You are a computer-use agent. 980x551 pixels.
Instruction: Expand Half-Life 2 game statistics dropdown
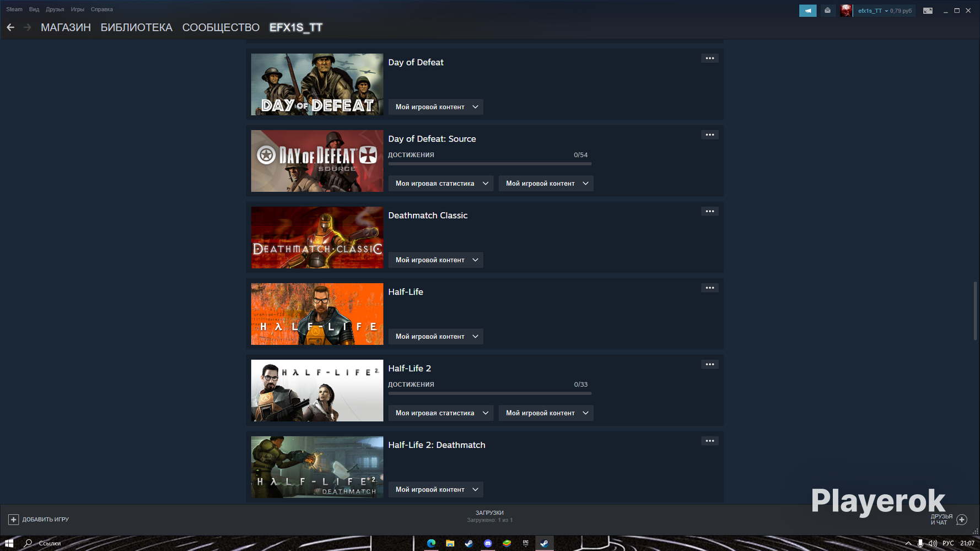440,413
